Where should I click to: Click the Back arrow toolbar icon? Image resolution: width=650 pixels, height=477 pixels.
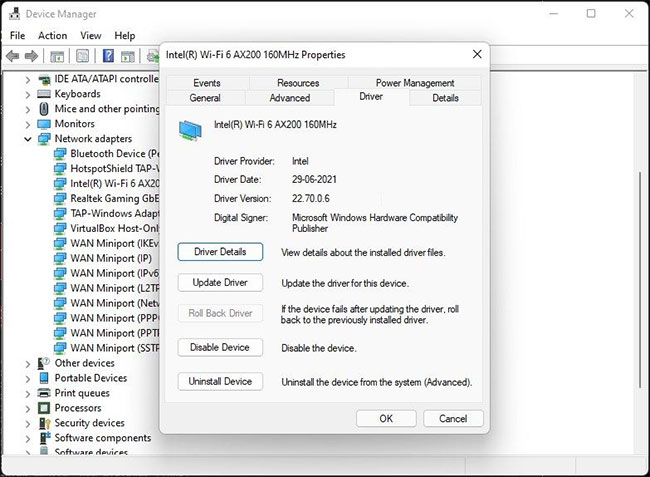14,56
